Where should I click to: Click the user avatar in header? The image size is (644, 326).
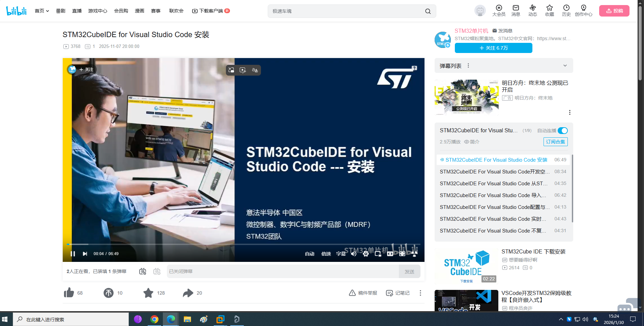[x=480, y=11]
